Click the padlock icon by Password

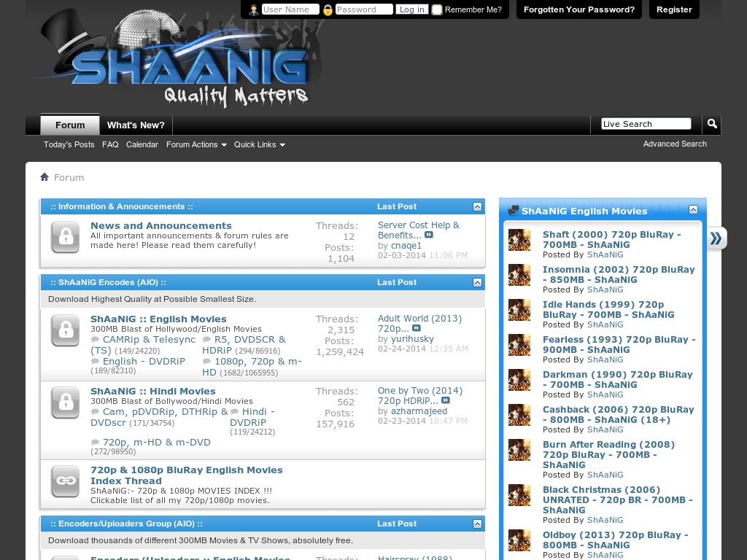pyautogui.click(x=328, y=9)
